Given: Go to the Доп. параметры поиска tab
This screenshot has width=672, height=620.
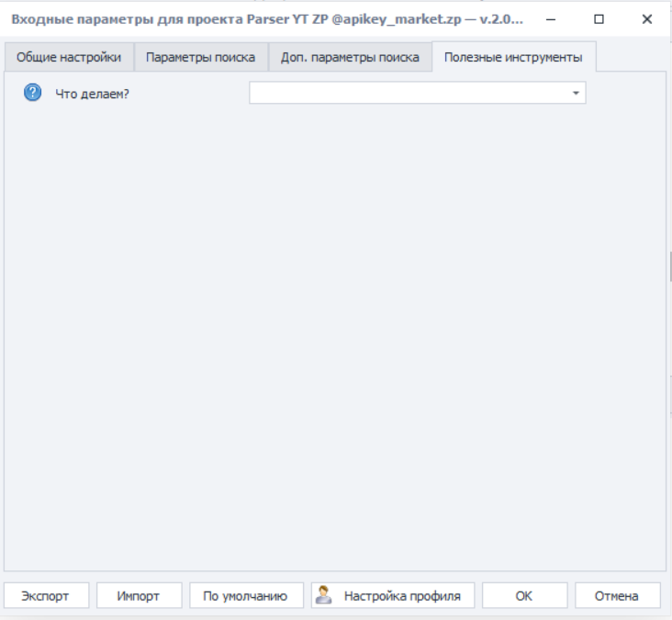Looking at the screenshot, I should pos(350,57).
